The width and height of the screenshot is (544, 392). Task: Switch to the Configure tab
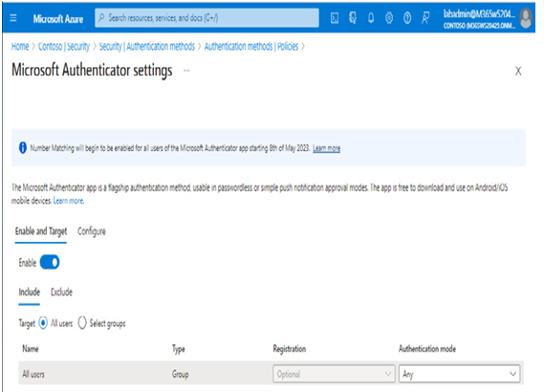pos(92,231)
